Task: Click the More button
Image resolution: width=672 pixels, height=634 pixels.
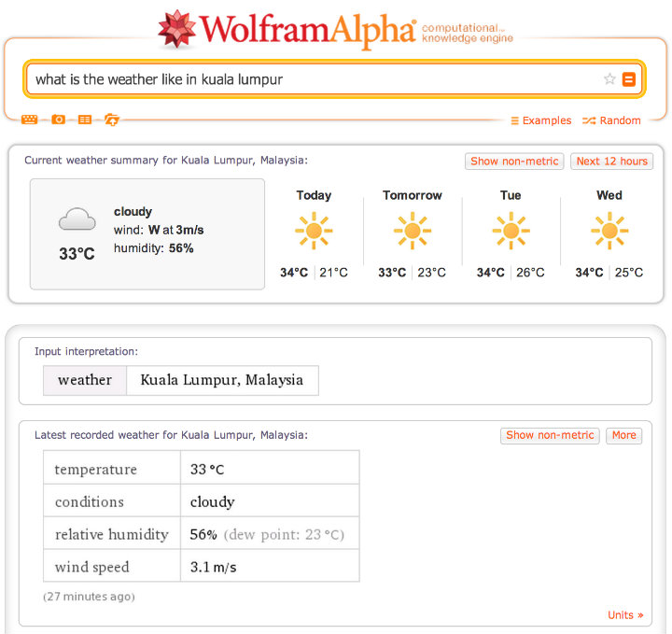Action: point(624,435)
